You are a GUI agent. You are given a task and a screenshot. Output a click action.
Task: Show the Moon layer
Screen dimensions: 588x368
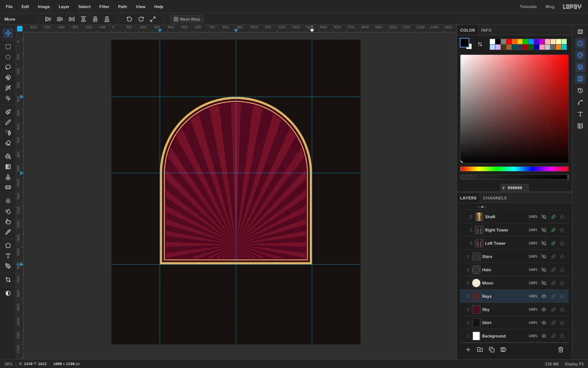tap(544, 283)
